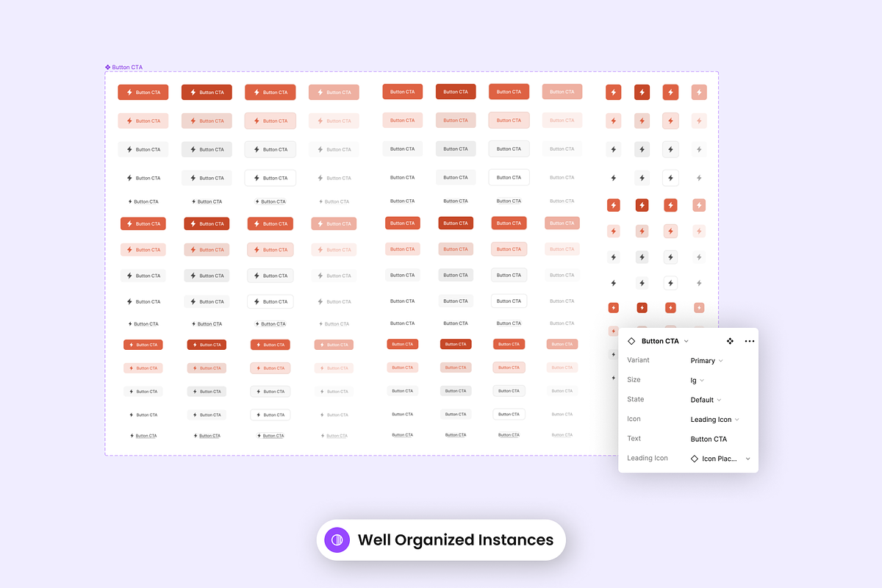Open the State dropdown showing Default
882x588 pixels.
706,400
